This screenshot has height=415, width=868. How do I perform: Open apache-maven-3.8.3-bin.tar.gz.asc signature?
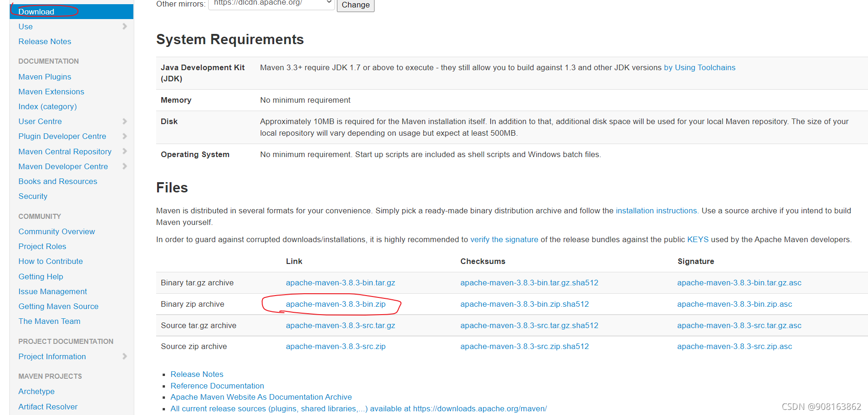tap(739, 283)
